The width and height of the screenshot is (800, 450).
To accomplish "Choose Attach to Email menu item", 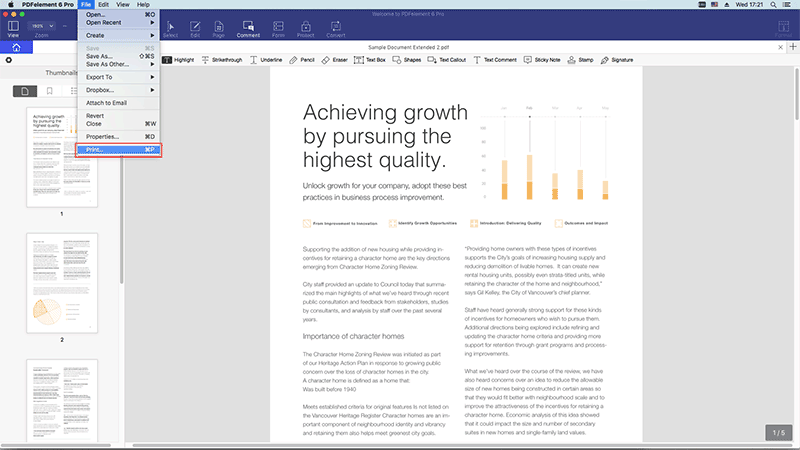I will tap(119, 103).
